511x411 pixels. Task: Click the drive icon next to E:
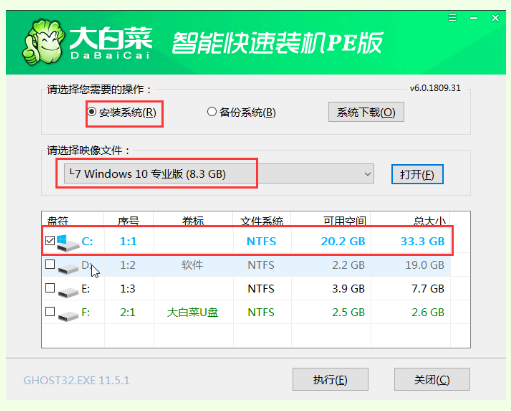[68, 291]
